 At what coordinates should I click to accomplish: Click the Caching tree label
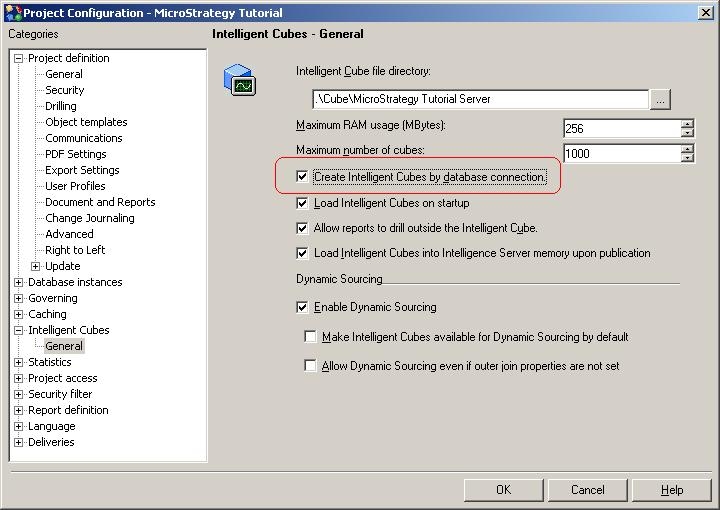point(47,314)
